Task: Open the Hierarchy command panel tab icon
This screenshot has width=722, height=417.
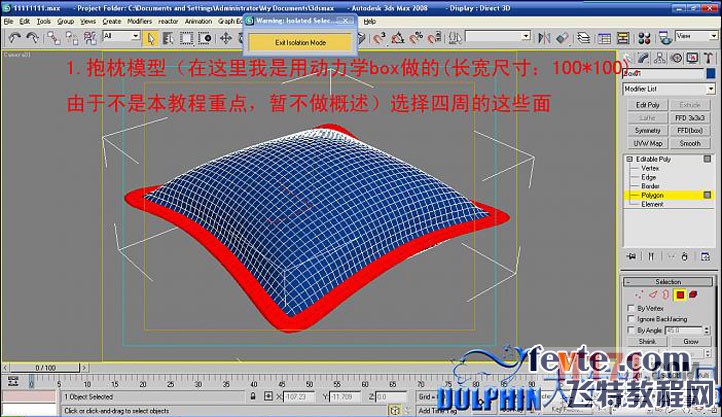Action: (x=661, y=55)
